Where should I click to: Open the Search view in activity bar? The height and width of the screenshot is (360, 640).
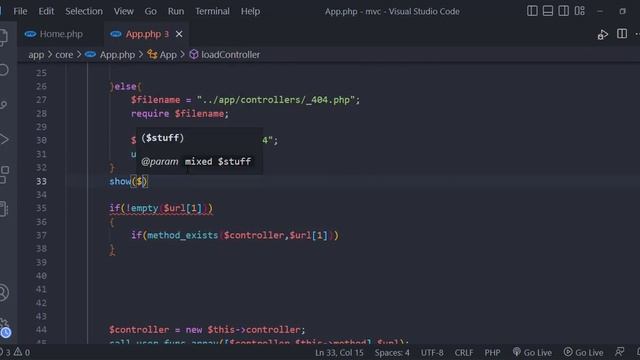(x=4, y=70)
